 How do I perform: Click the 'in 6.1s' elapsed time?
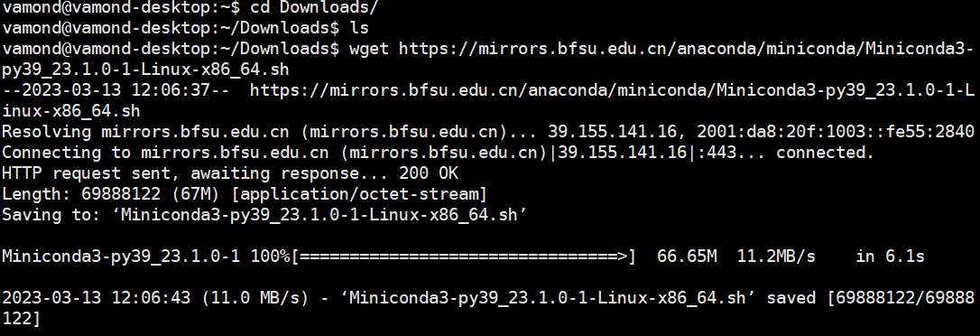point(890,257)
